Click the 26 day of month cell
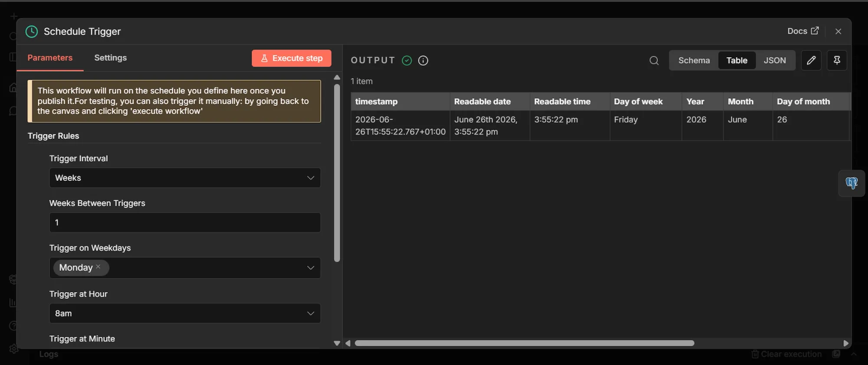Viewport: 868px width, 365px height. point(811,125)
